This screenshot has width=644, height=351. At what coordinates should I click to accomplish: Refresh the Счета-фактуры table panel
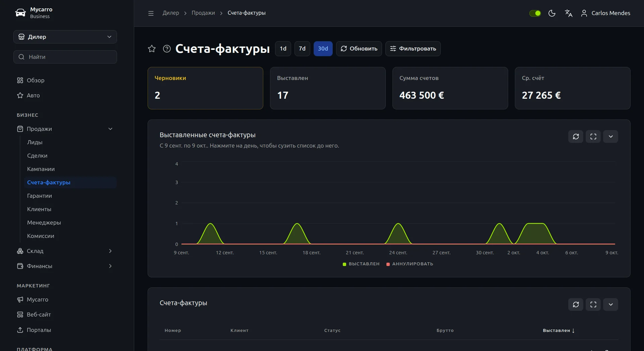pos(576,304)
